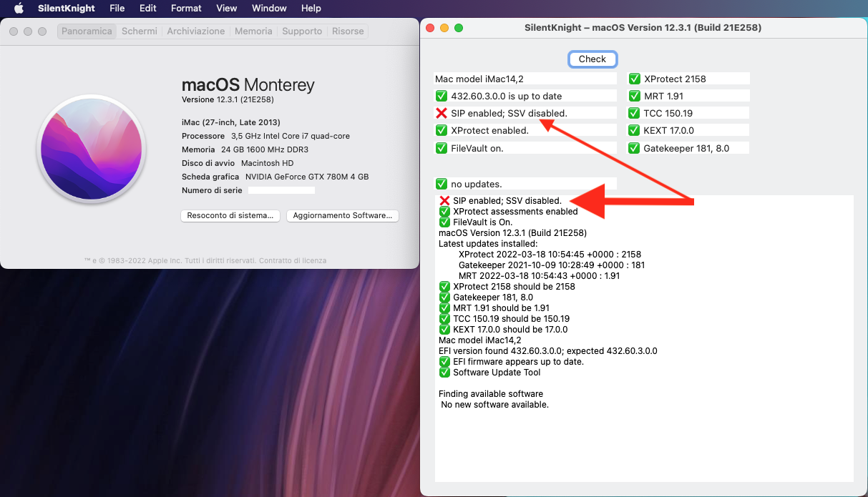Click the 'iMac (27-inch, Late 2013)' text
The height and width of the screenshot is (497, 868).
[231, 122]
